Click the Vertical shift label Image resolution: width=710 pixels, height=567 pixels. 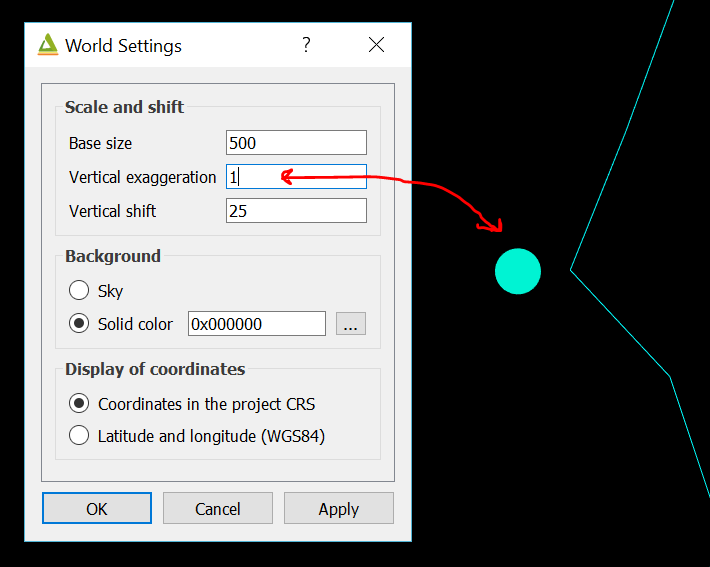coord(112,211)
